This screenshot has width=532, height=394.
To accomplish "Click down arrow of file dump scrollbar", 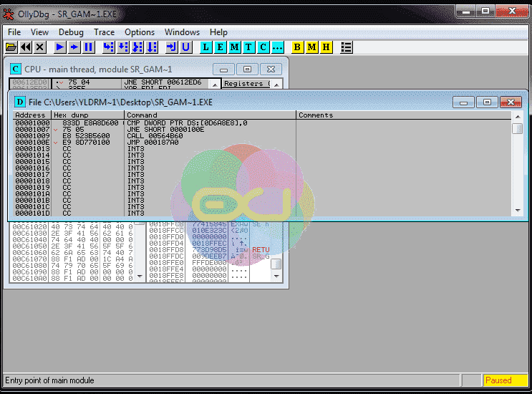I will (518, 211).
